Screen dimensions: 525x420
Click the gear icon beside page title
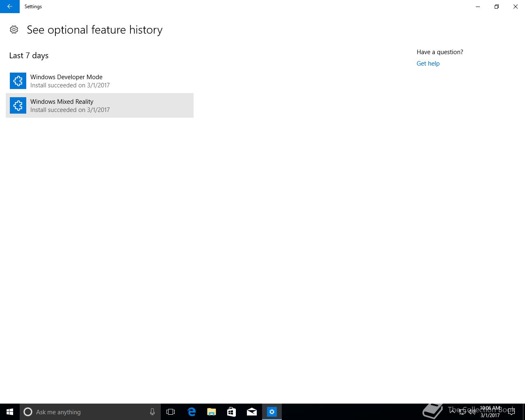(x=14, y=30)
